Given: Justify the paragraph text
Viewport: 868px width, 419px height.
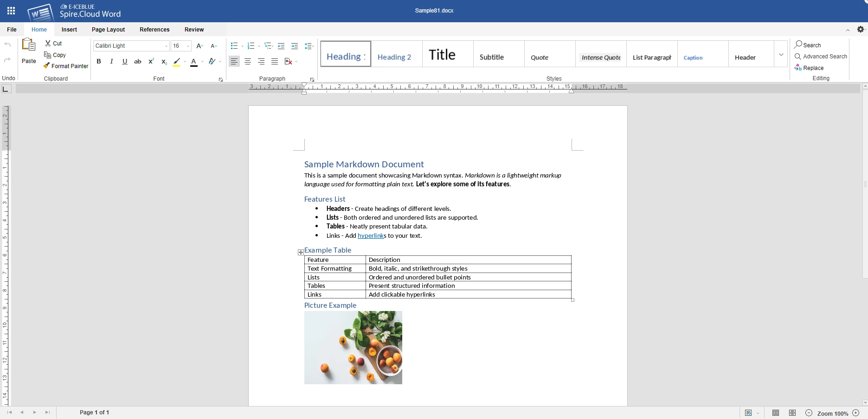Looking at the screenshot, I should tap(275, 61).
